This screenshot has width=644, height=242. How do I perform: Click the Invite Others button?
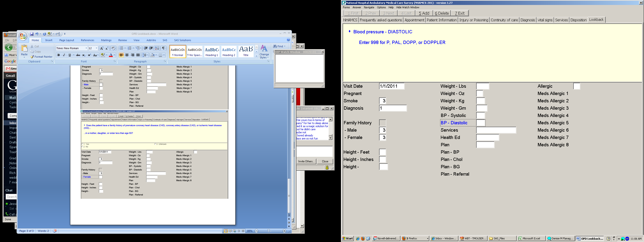point(306,161)
